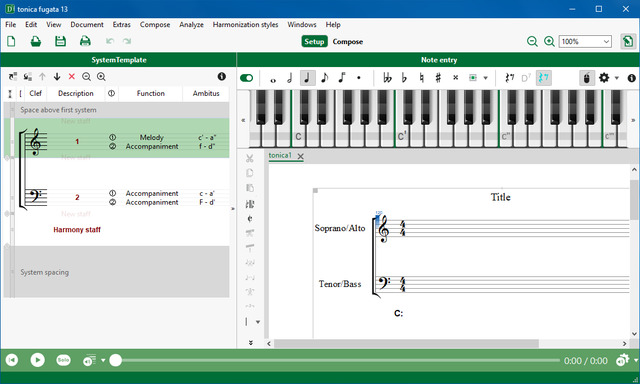Close the tonica1 tab
Viewport: 640px width, 384px height.
point(300,156)
